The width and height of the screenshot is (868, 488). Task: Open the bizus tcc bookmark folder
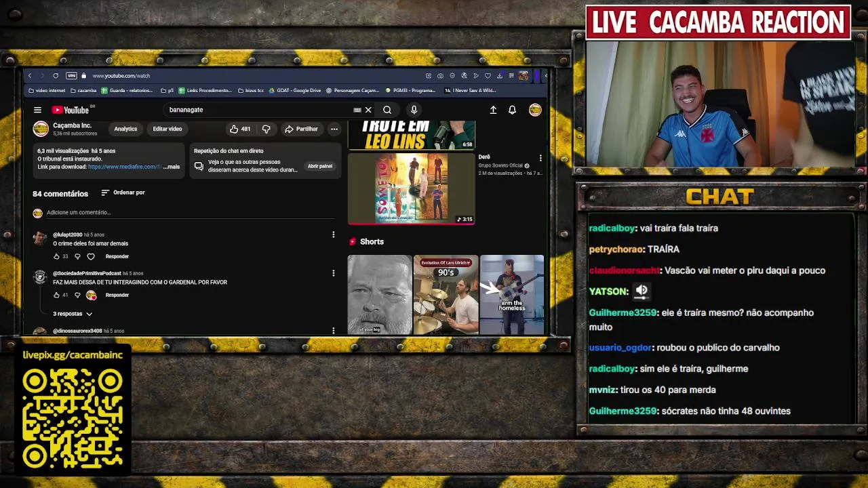coord(251,90)
